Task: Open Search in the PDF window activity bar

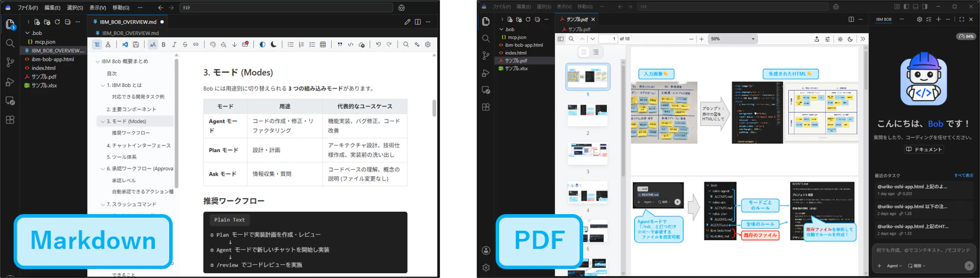Action: (x=486, y=38)
